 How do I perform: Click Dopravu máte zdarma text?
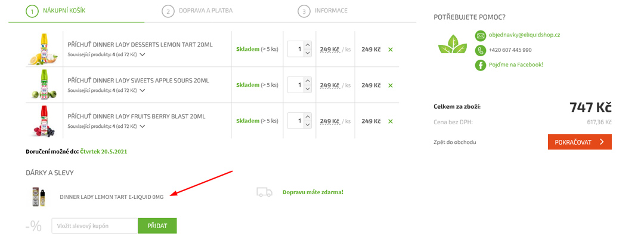313,192
